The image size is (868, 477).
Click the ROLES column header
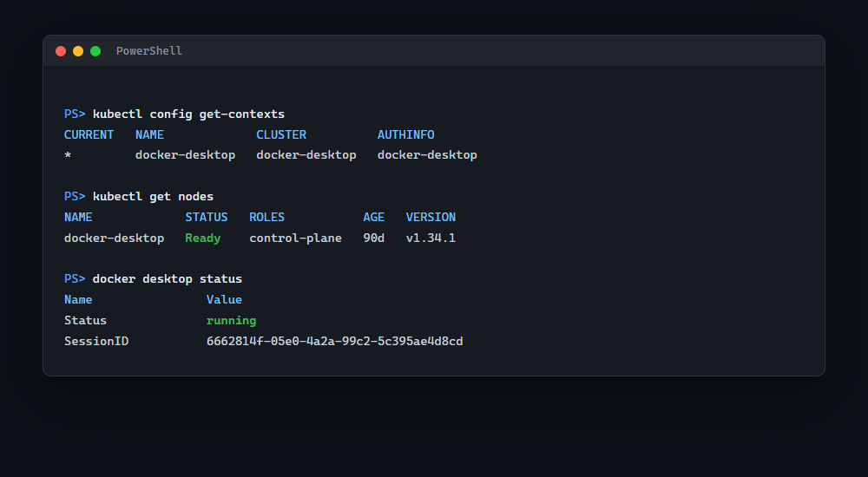pyautogui.click(x=266, y=217)
